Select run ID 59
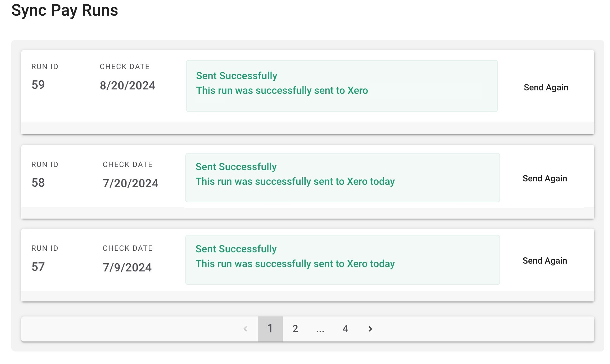 (38, 85)
